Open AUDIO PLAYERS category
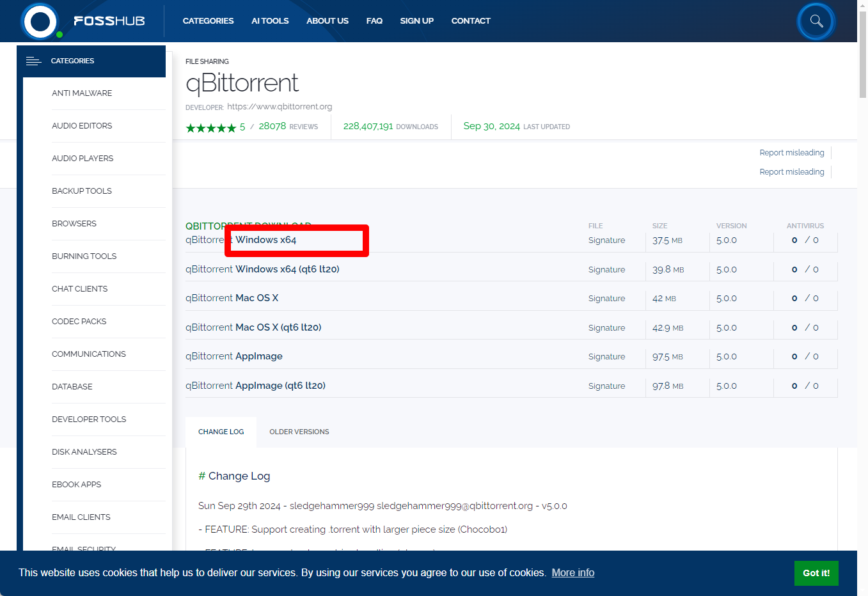The width and height of the screenshot is (868, 596). click(83, 159)
